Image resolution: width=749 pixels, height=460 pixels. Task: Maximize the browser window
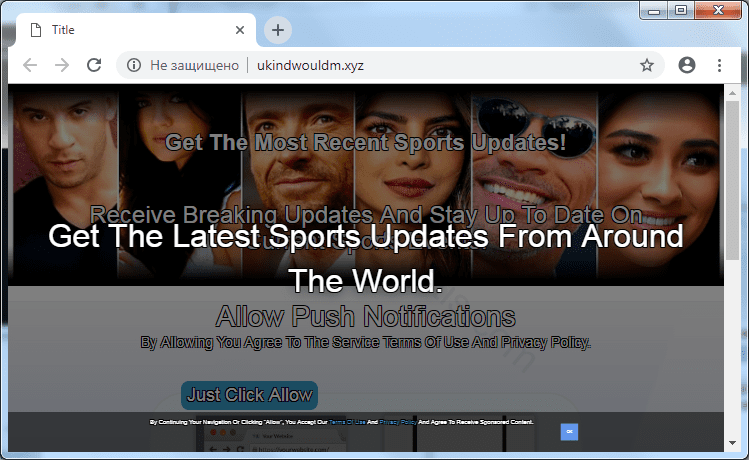(681, 10)
